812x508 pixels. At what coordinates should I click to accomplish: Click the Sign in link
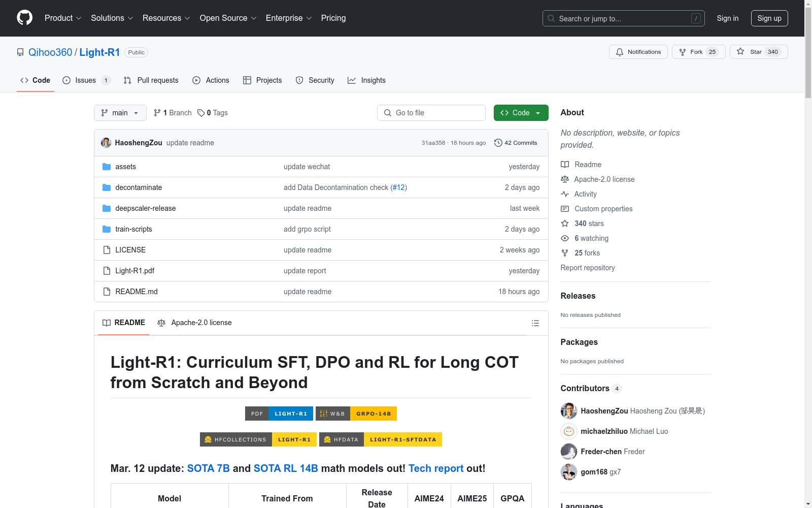click(x=728, y=18)
